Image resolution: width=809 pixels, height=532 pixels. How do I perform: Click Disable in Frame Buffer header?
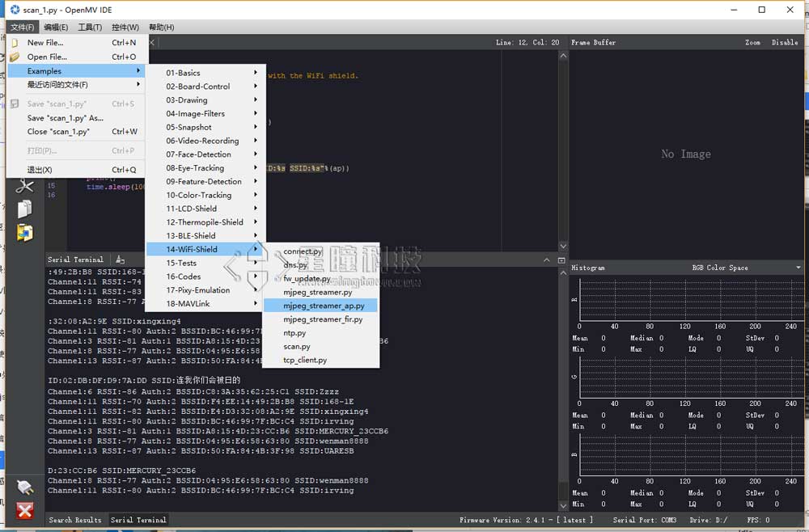coord(785,42)
